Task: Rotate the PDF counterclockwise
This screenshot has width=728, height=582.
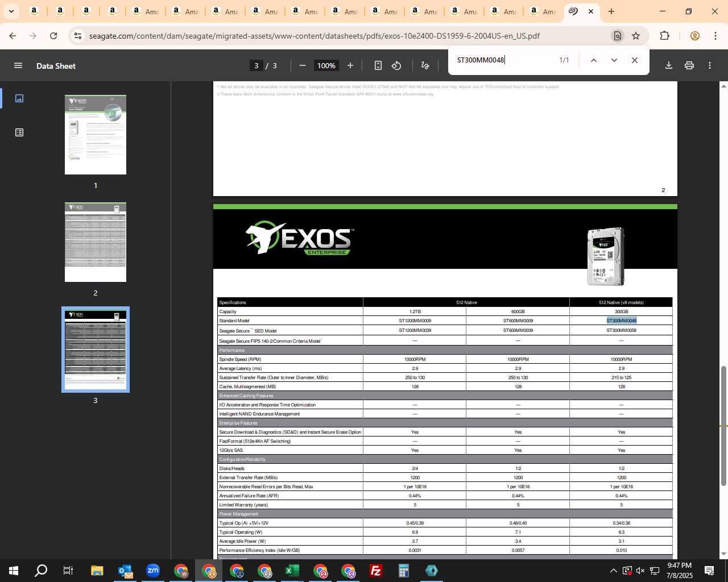Action: 396,65
